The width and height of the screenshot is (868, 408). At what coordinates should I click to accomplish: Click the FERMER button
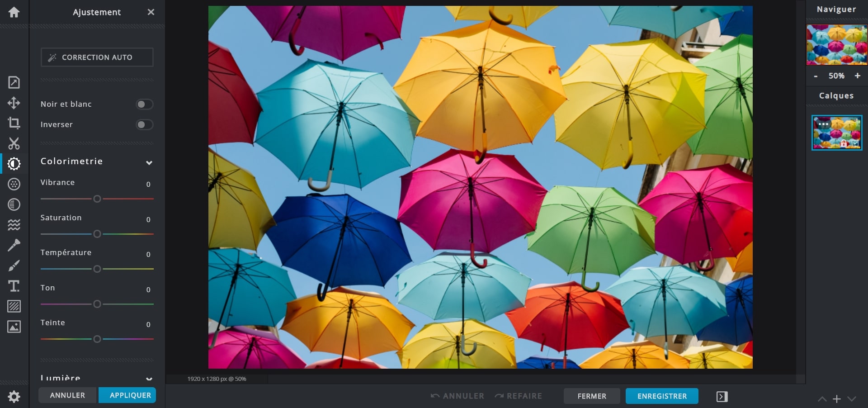(x=592, y=396)
